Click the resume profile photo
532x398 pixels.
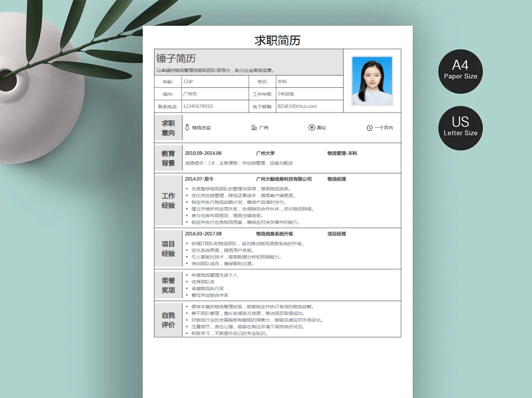[x=372, y=81]
